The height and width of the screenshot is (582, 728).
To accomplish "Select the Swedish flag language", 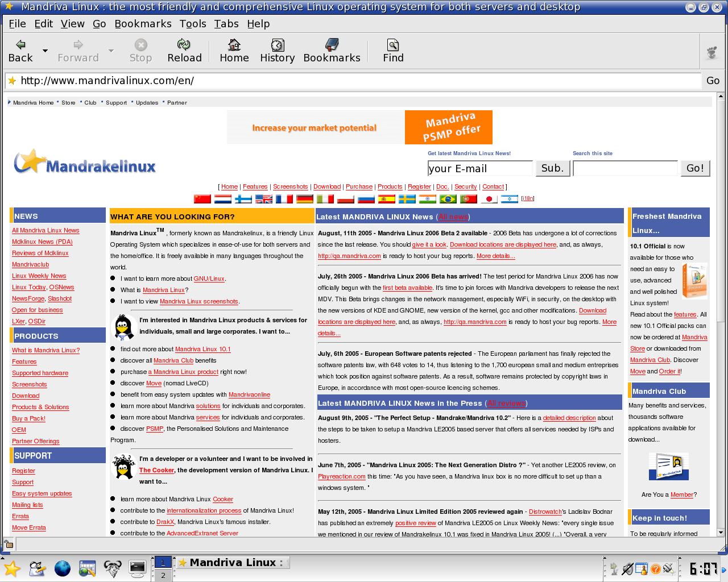I will pos(407,199).
